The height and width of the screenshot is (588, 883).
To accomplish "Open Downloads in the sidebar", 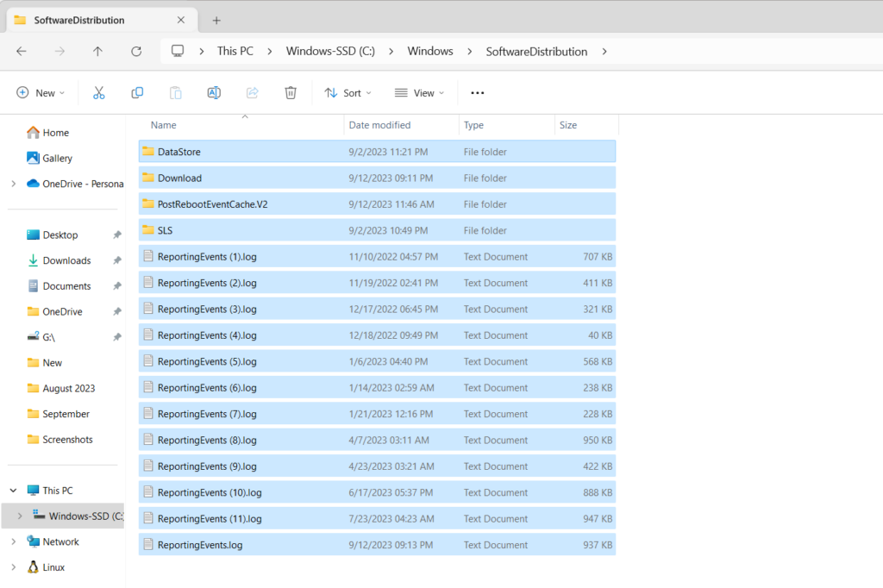I will coord(66,260).
